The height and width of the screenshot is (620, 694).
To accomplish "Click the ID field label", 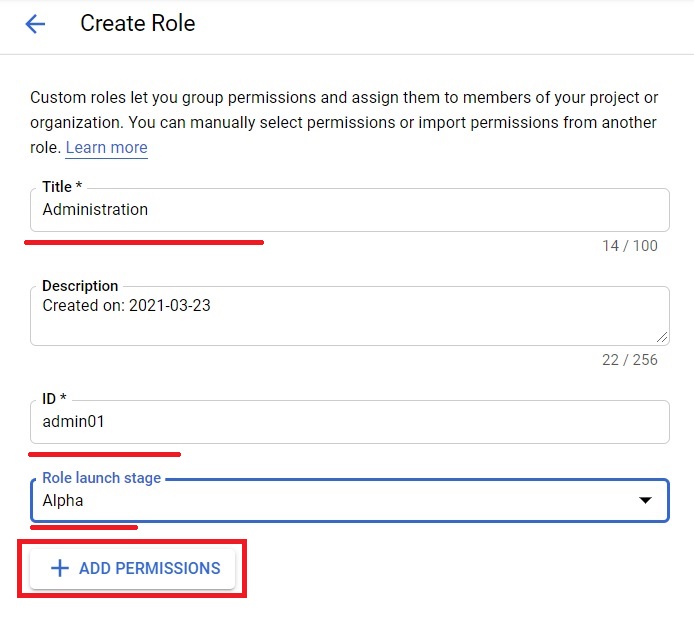I will pyautogui.click(x=54, y=398).
